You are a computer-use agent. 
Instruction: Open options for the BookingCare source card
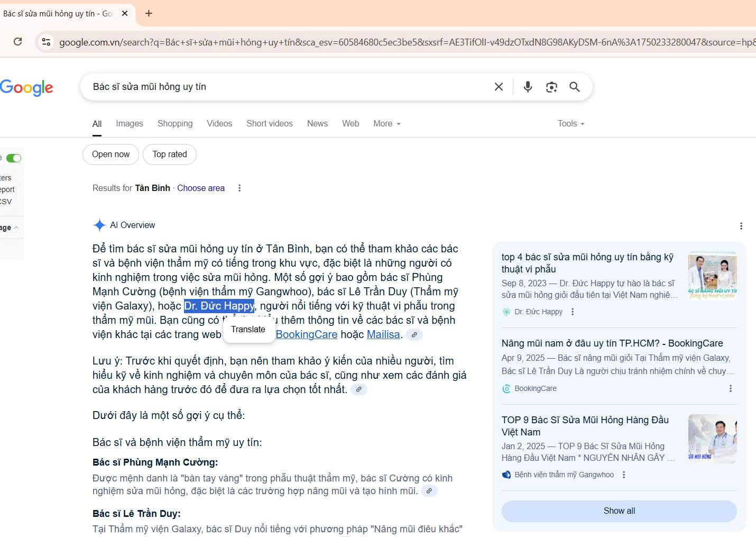(731, 389)
